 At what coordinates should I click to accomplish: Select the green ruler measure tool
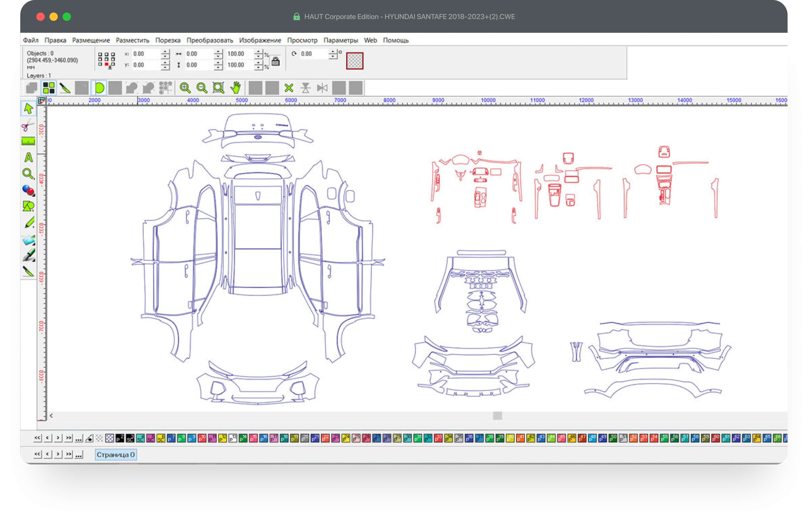(28, 141)
